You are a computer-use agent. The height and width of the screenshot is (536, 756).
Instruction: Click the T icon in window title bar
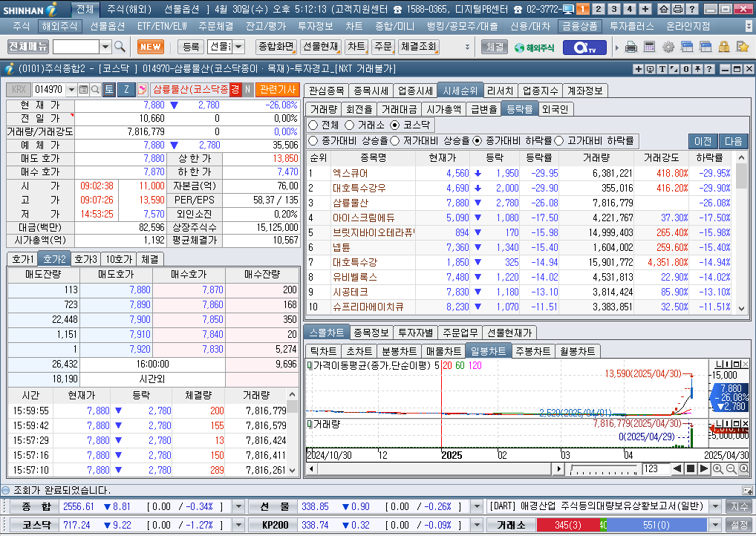(663, 69)
